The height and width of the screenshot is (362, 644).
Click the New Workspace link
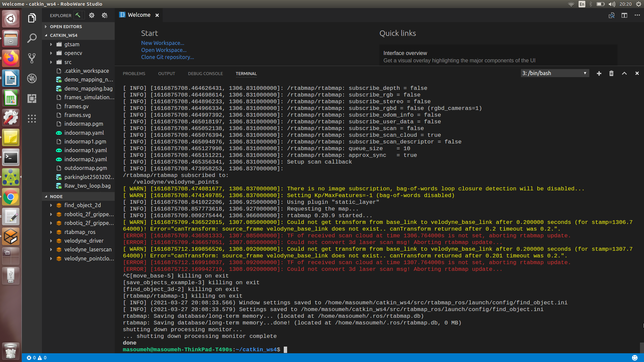tap(162, 43)
